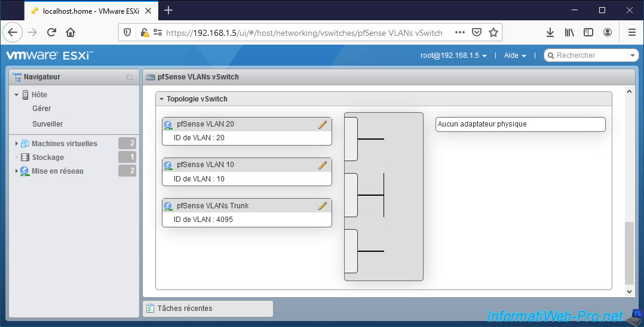Click the Tâches récentes clipboard icon
Screen dimensions: 644x327
click(151, 308)
